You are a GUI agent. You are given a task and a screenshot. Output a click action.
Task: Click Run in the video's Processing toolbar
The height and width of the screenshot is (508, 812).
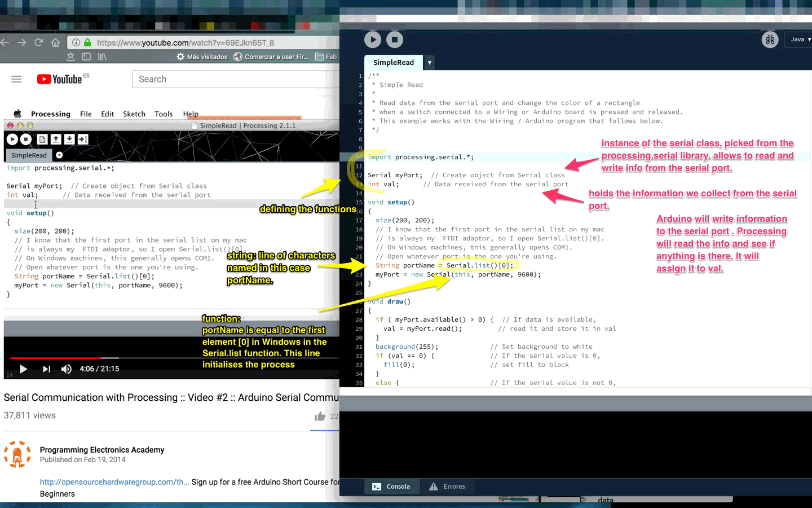pyautogui.click(x=12, y=139)
